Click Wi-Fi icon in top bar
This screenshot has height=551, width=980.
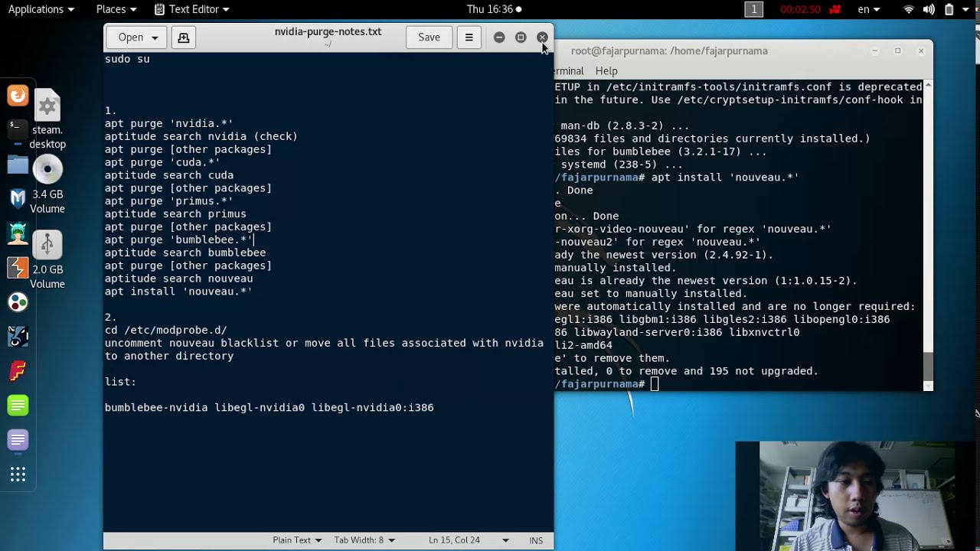coord(909,9)
